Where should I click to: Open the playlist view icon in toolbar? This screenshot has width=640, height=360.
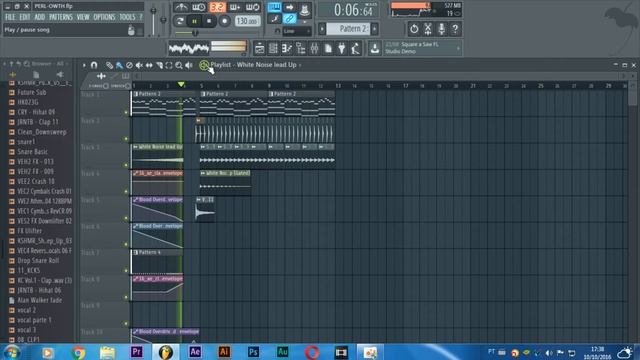tap(260, 49)
